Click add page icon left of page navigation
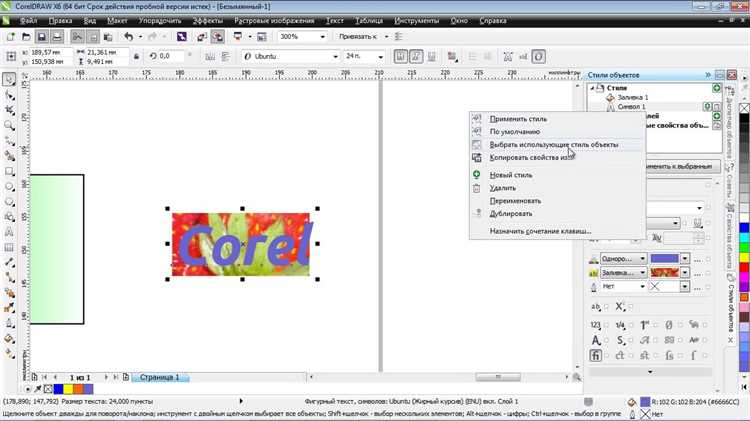750x421 pixels. tap(34, 377)
